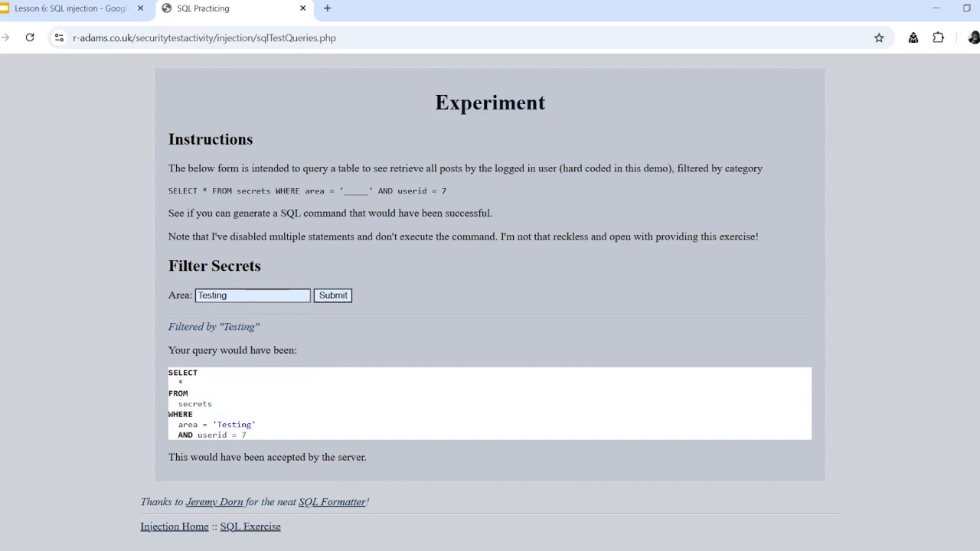
Task: Click into the Area text field
Action: pyautogui.click(x=253, y=295)
